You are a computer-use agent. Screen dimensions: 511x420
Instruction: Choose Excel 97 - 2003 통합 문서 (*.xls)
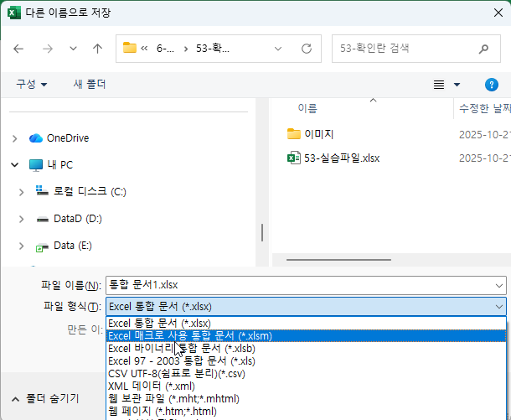306,361
